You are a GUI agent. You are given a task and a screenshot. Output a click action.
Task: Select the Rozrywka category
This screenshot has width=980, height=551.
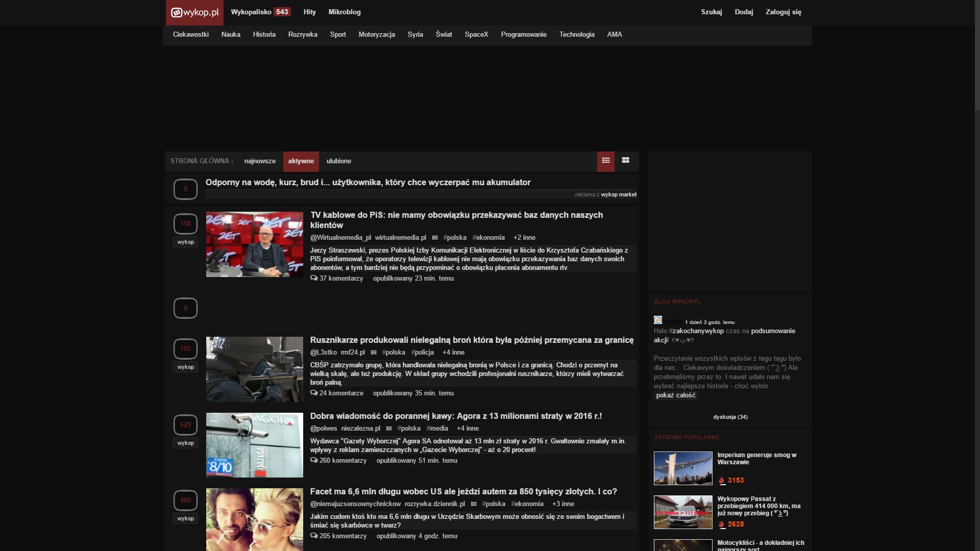tap(303, 34)
